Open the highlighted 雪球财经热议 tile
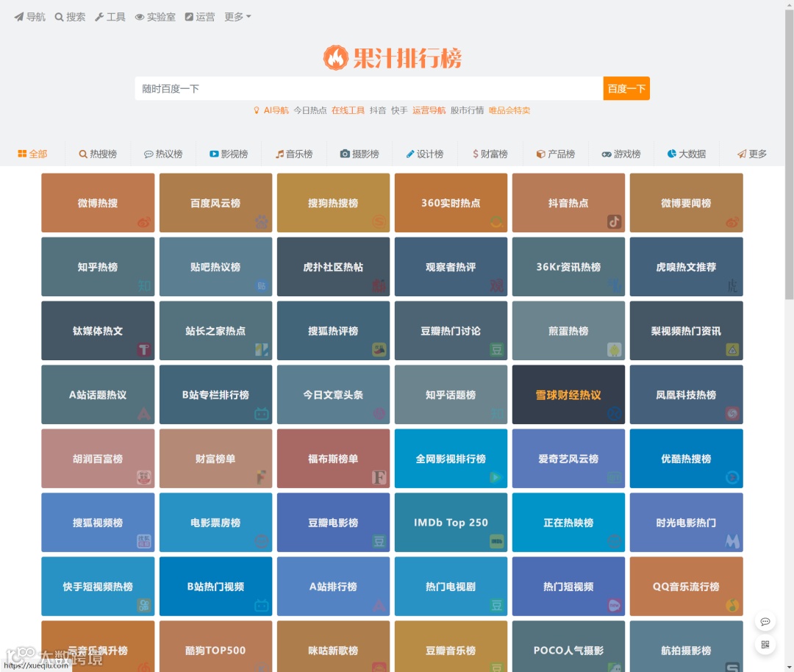This screenshot has height=672, width=794. coord(568,395)
